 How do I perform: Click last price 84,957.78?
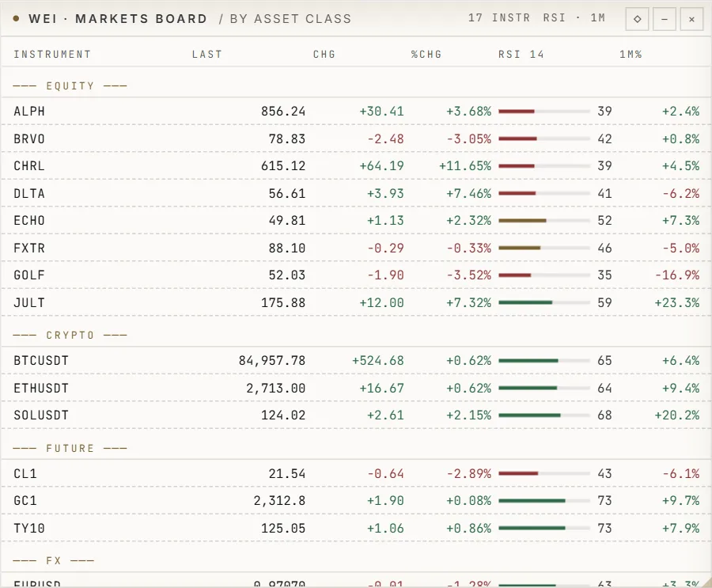point(272,361)
